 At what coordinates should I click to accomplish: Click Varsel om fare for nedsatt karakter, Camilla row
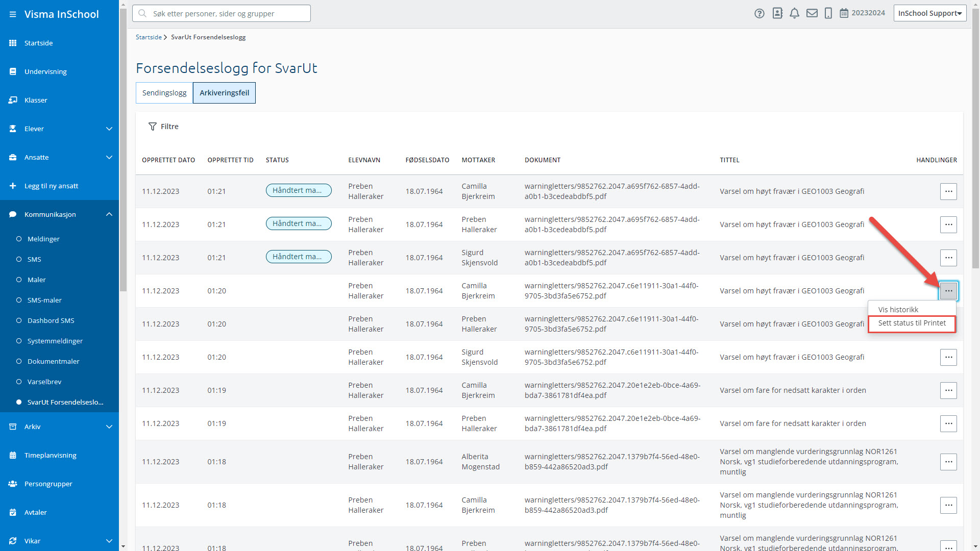793,390
